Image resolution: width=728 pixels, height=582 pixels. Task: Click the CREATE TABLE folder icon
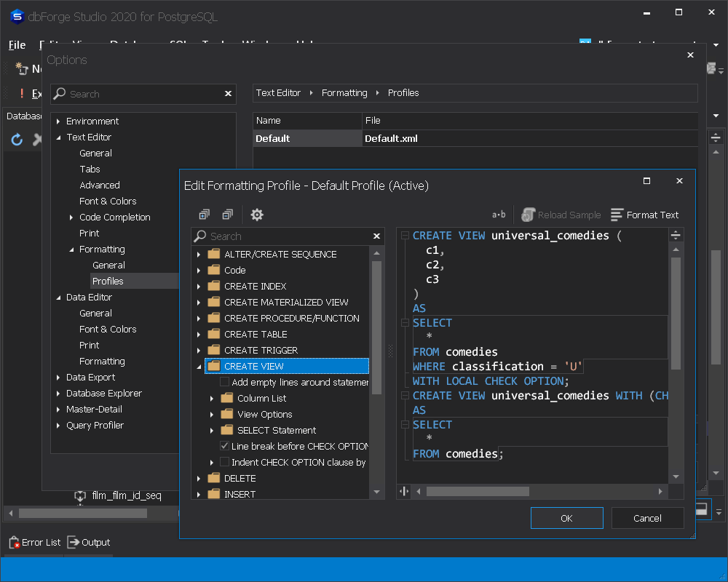[x=213, y=334]
